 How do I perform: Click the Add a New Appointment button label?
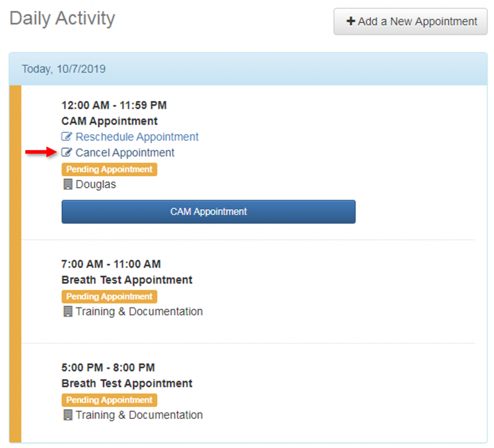[x=417, y=22]
